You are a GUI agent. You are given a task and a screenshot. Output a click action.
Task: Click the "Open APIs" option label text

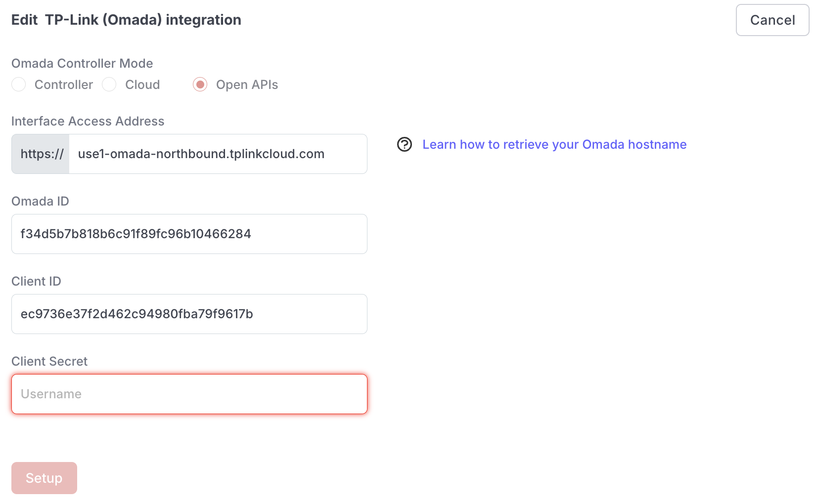click(247, 84)
